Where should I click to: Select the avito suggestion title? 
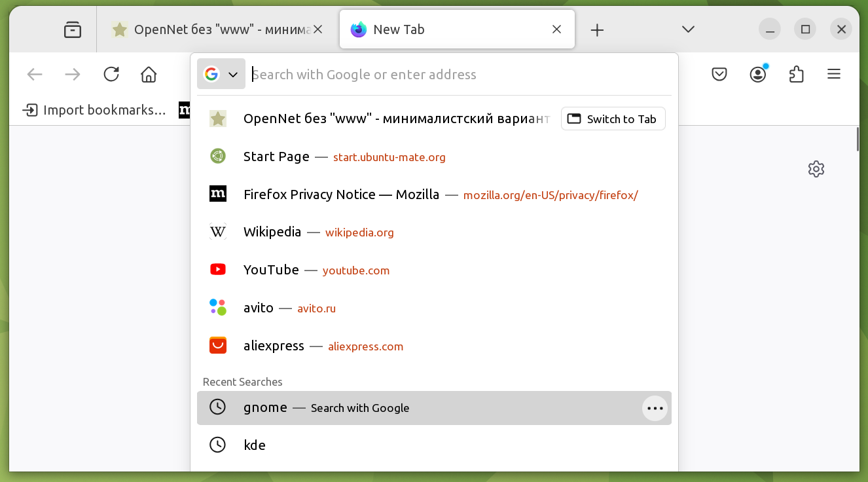click(x=259, y=308)
